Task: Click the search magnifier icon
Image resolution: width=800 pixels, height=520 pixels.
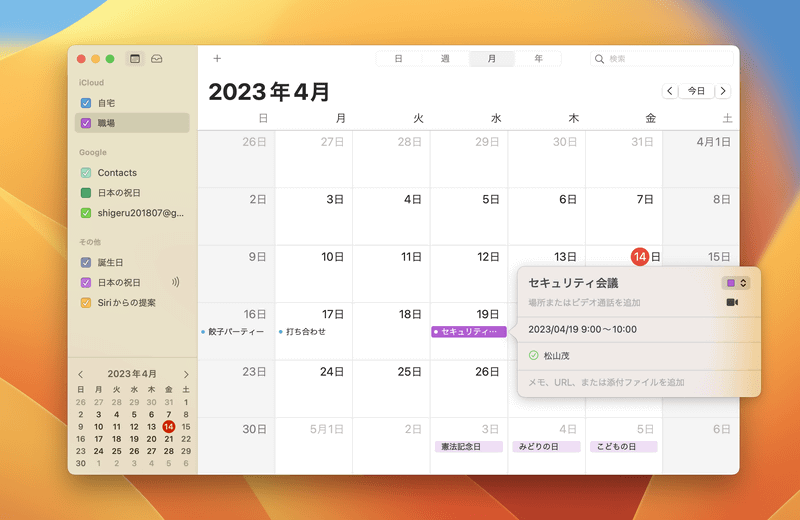Action: tap(599, 59)
